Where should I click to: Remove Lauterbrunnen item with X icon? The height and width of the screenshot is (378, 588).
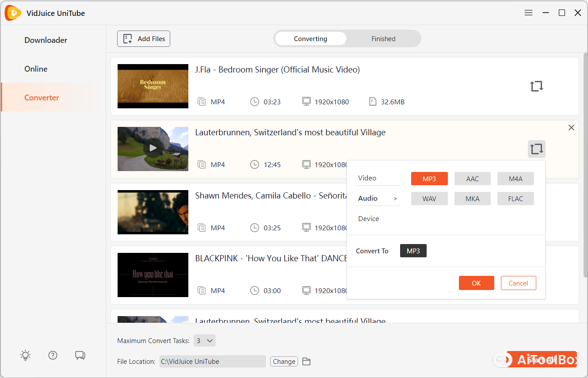pos(571,128)
